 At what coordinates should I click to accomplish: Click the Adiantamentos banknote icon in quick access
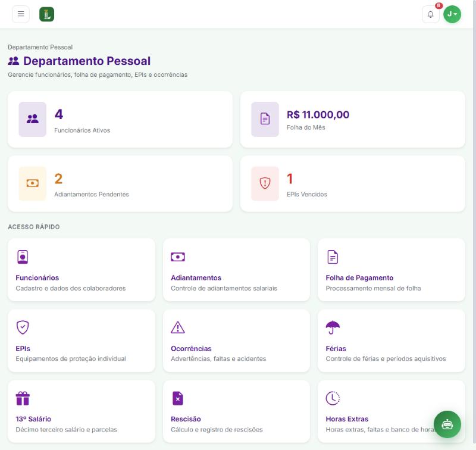[x=177, y=257]
